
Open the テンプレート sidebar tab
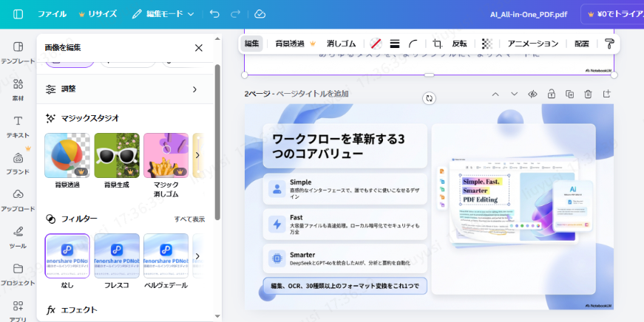pyautogui.click(x=18, y=52)
